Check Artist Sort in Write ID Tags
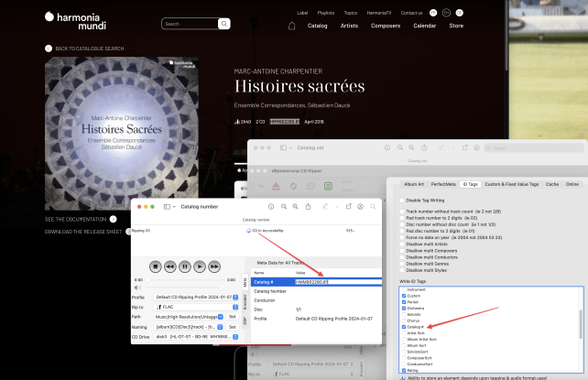The image size is (588, 380). pyautogui.click(x=404, y=333)
